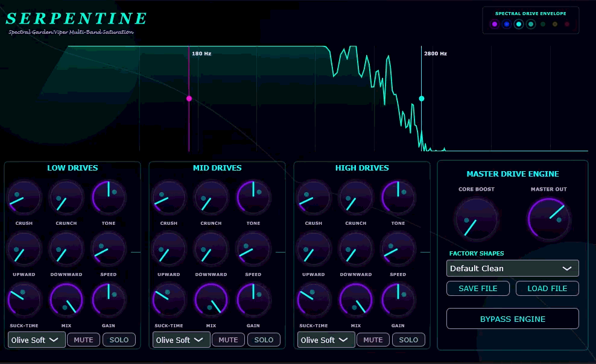Click the High Drives Mix knob

pos(356,300)
